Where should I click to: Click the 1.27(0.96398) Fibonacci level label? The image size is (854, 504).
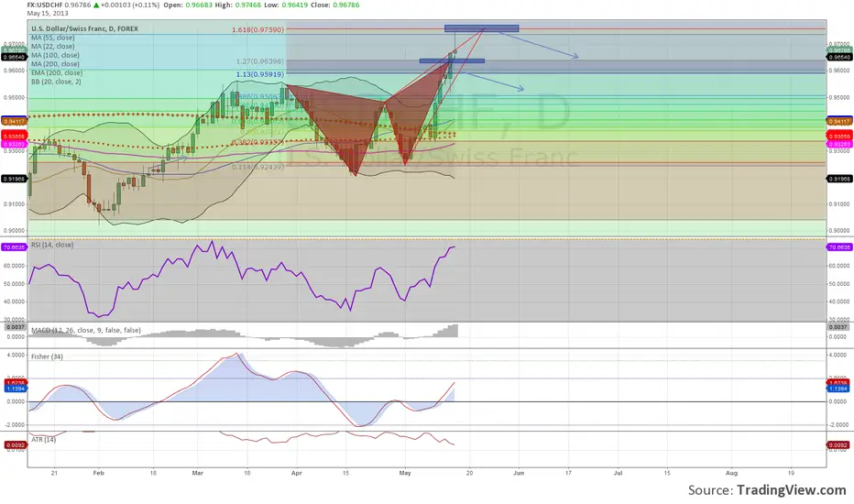260,61
